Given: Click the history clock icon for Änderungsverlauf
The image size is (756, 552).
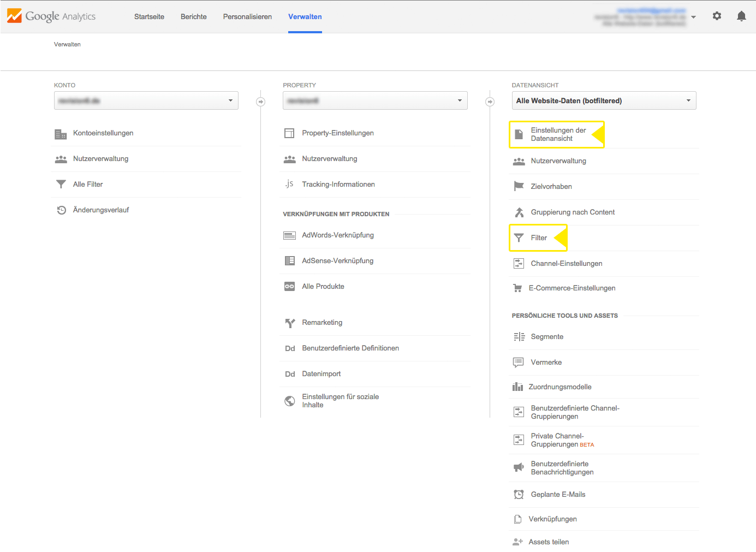Looking at the screenshot, I should coord(62,210).
